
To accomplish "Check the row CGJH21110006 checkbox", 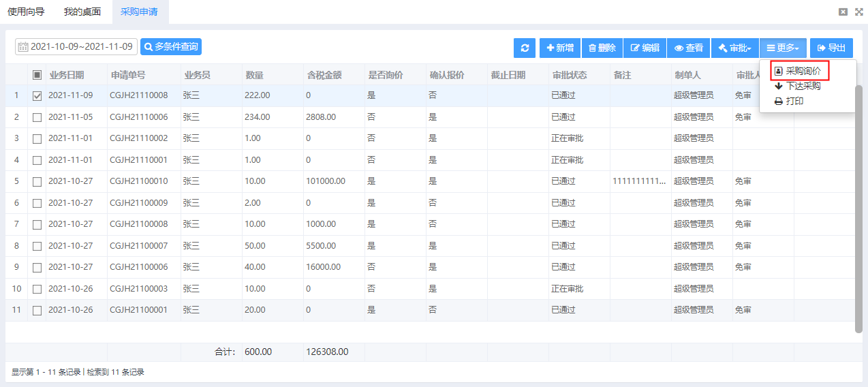I will coord(37,117).
